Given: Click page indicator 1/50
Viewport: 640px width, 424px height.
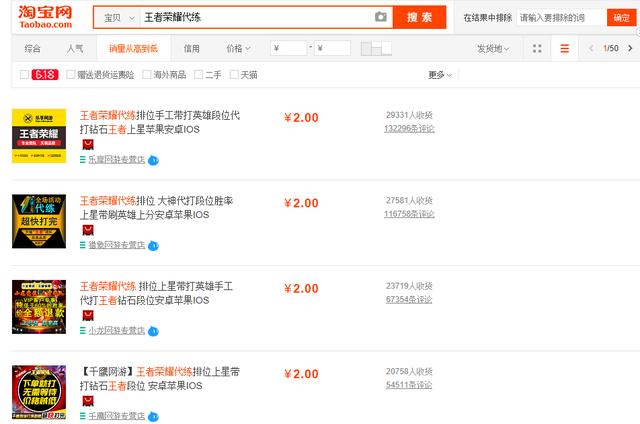Looking at the screenshot, I should pyautogui.click(x=611, y=48).
